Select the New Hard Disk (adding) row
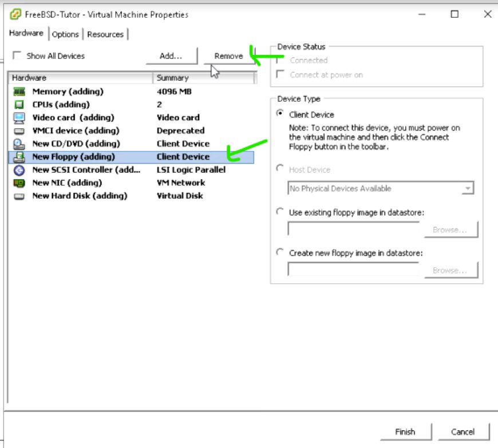 (131, 196)
